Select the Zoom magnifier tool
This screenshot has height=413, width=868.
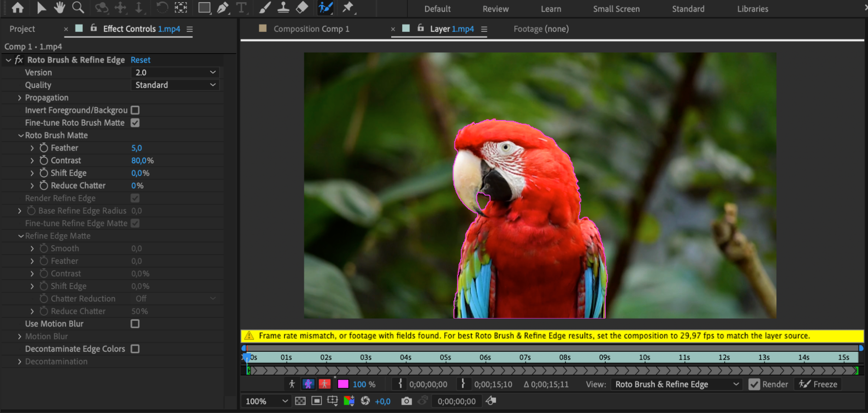coord(78,8)
